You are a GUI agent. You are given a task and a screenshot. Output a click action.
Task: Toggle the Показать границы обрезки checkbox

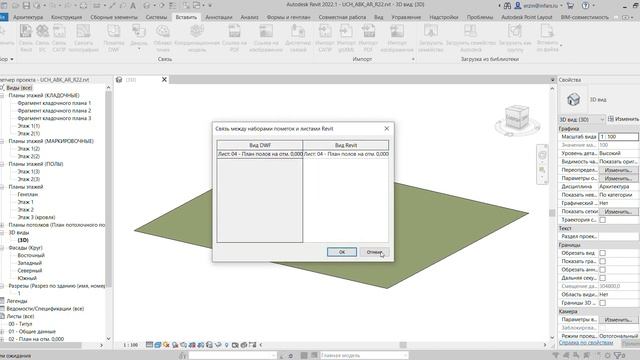pyautogui.click(x=602, y=261)
